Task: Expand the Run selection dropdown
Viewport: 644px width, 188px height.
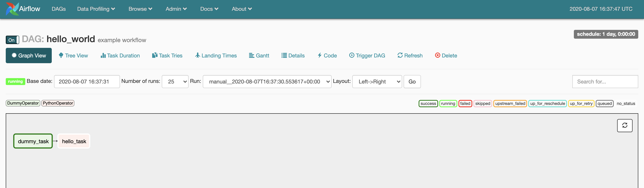Action: pyautogui.click(x=267, y=81)
